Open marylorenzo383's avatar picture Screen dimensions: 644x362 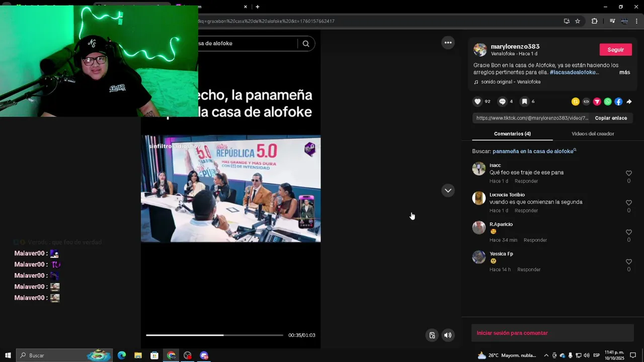(480, 50)
